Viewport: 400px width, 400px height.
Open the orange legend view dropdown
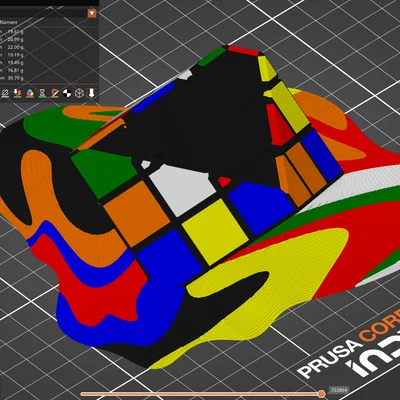[x=92, y=13]
